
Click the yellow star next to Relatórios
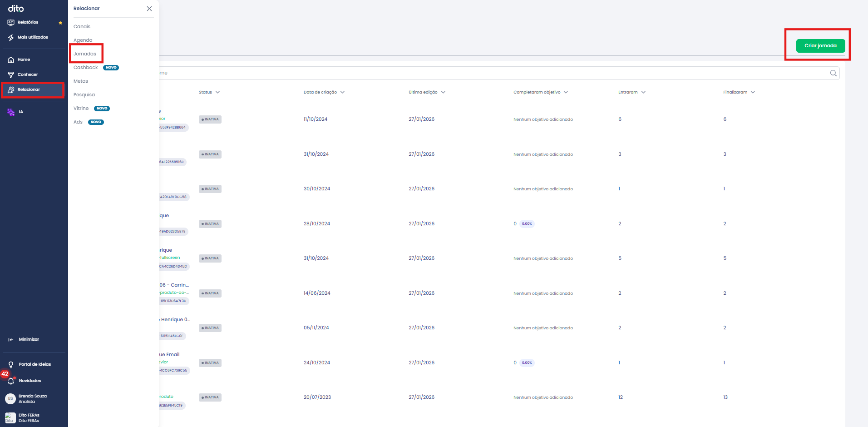pos(60,23)
